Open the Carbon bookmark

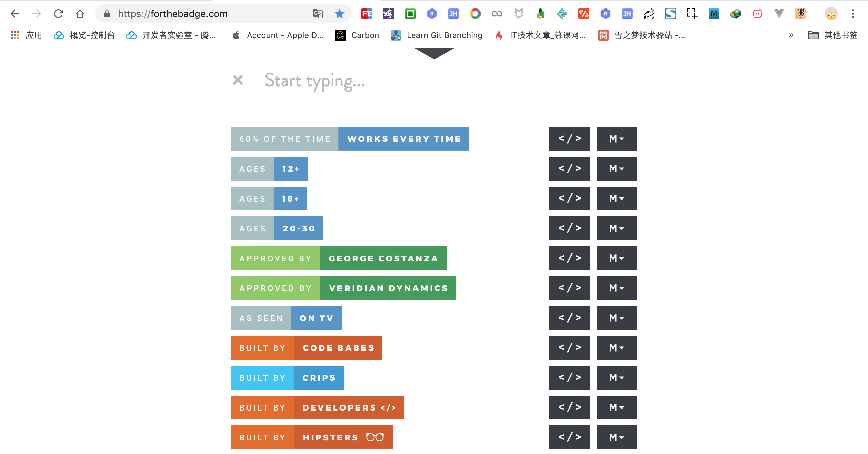(x=357, y=35)
